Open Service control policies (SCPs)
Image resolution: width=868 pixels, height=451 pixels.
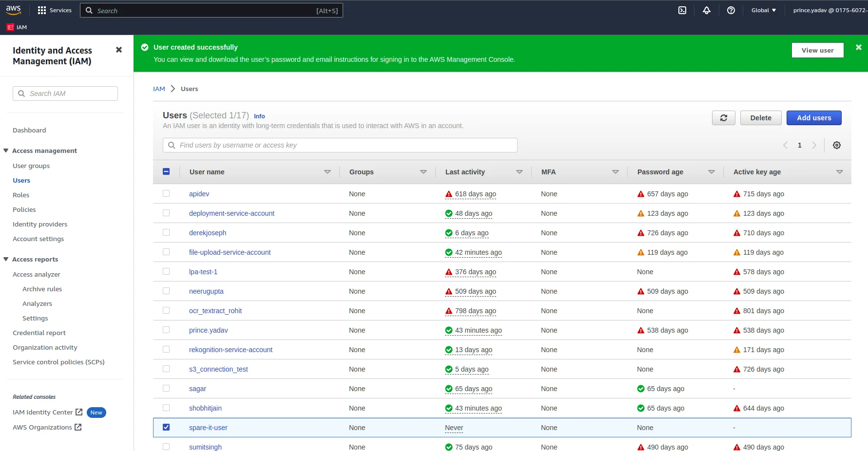pos(58,362)
